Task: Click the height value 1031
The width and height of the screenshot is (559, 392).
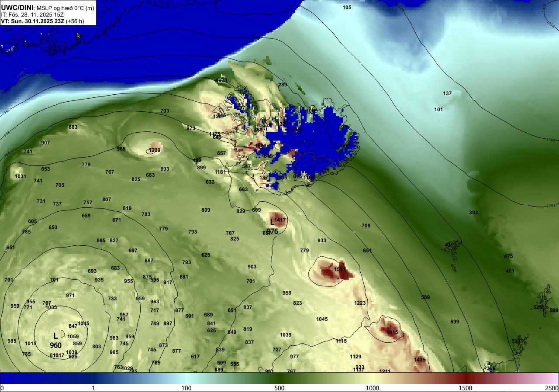Action: coord(21,176)
